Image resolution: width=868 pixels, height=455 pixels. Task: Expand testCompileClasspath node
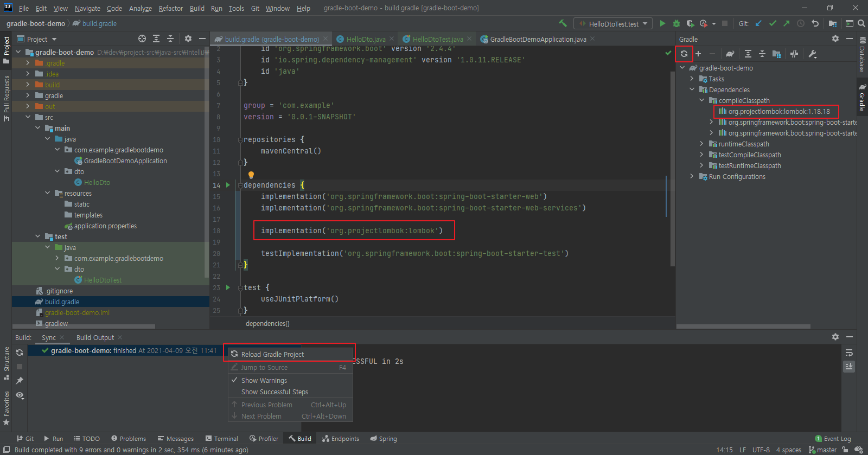pos(701,155)
